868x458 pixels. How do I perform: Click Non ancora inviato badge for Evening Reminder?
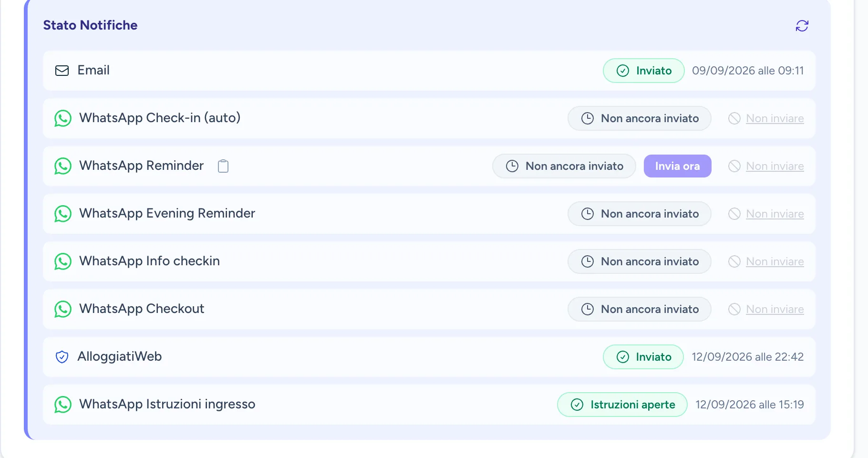tap(640, 214)
